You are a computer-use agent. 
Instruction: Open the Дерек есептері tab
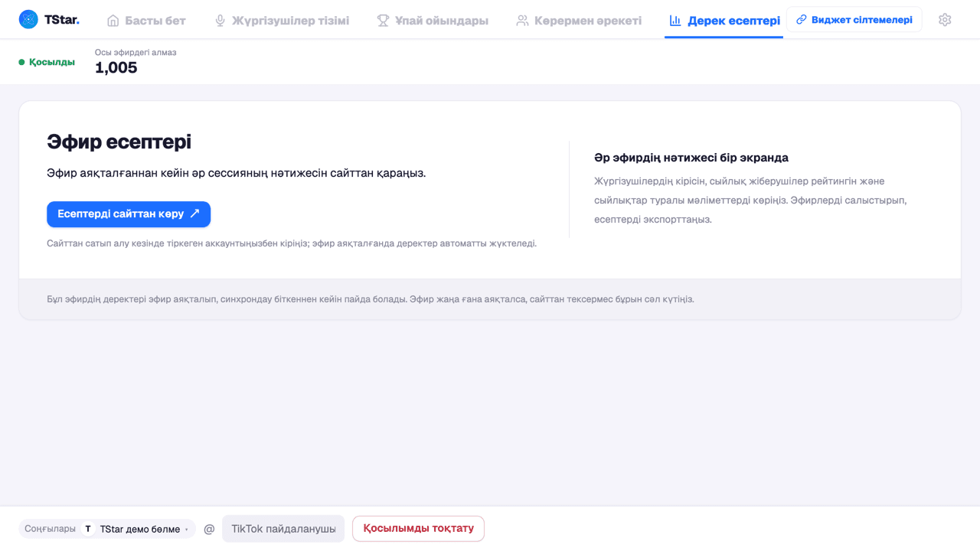tap(724, 21)
